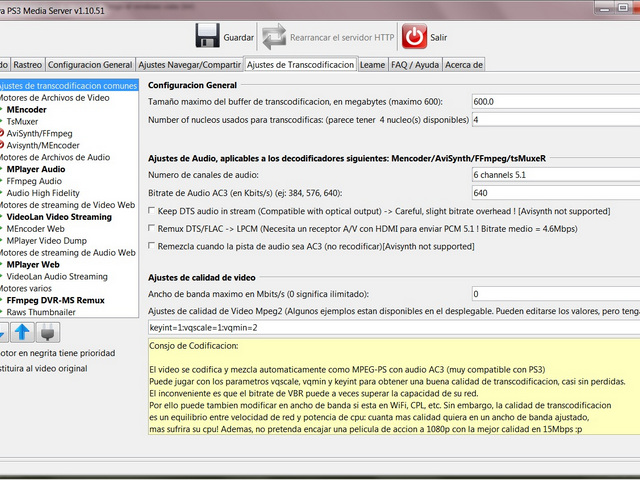
Task: Select Audio High Fidelity engine
Action: pos(43,193)
